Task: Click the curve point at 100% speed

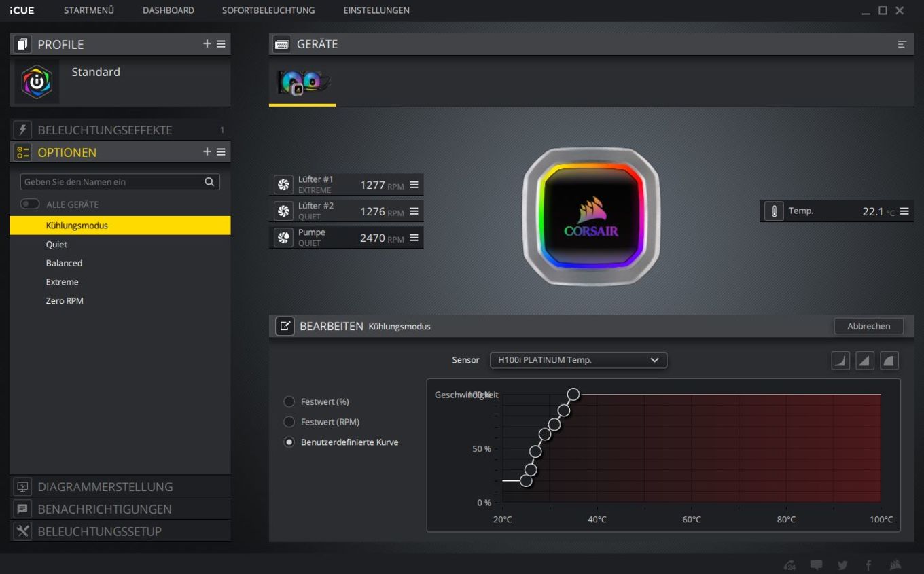Action: [573, 394]
